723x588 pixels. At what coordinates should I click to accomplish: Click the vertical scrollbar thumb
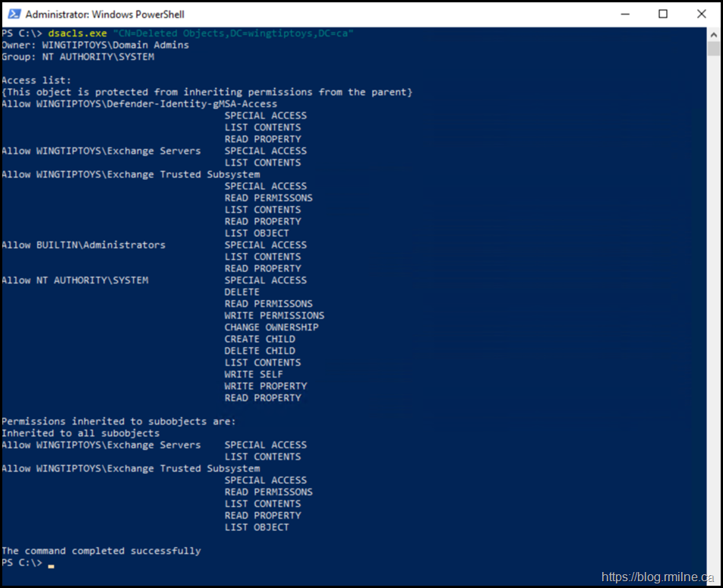click(713, 50)
